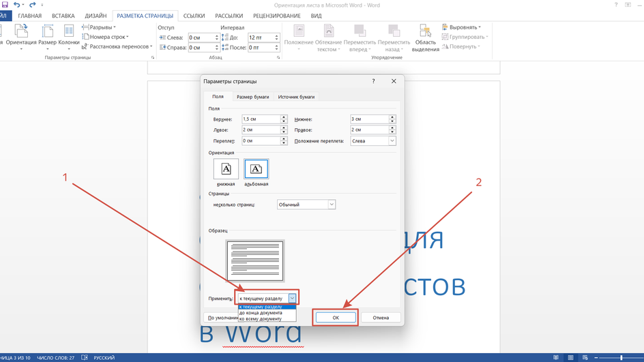Screen dimensions: 644x362
Task: Adjust the До spacing stepper
Action: click(x=276, y=37)
